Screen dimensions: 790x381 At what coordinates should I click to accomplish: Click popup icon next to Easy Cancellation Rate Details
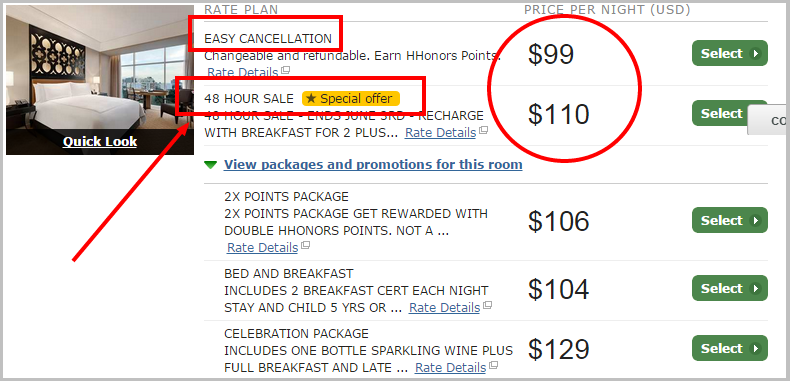285,71
